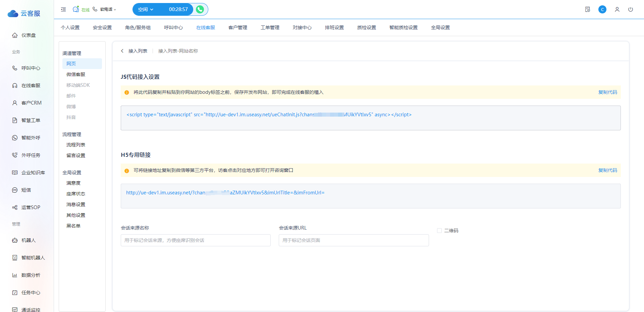Image resolution: width=644 pixels, height=312 pixels.
Task: Open 客户CRM in sidebar
Action: (x=27, y=103)
